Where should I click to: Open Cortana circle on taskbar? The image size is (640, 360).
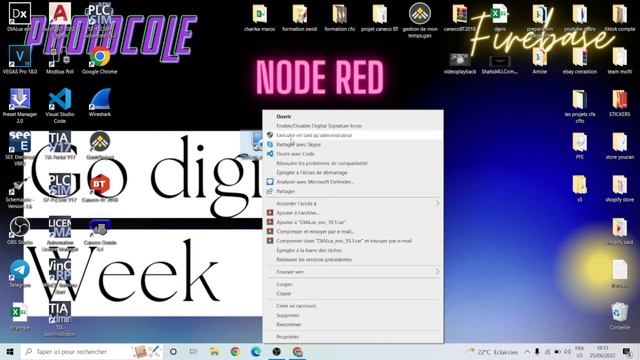click(x=173, y=351)
